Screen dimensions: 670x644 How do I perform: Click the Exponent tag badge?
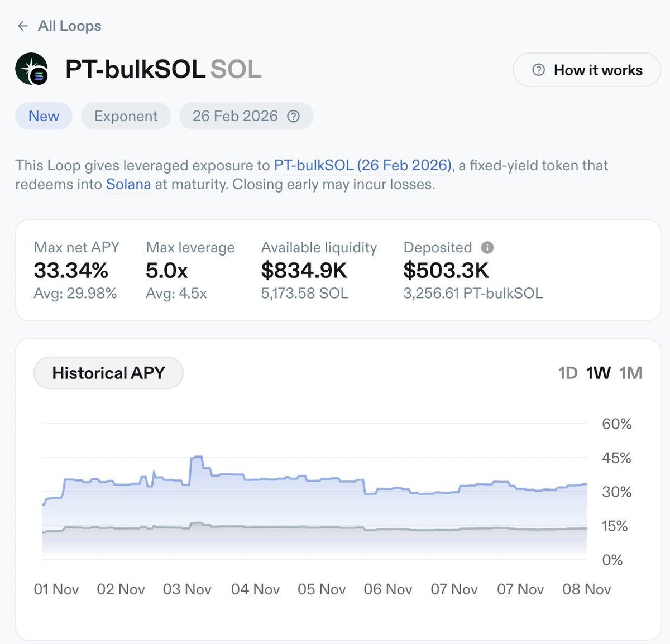point(126,116)
